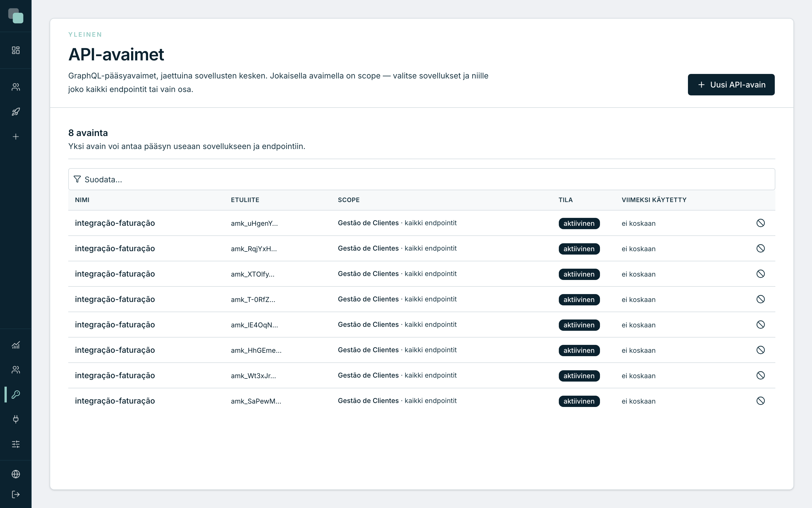Click the aktiivinen badge in amk_SaPewM row

[x=579, y=401]
